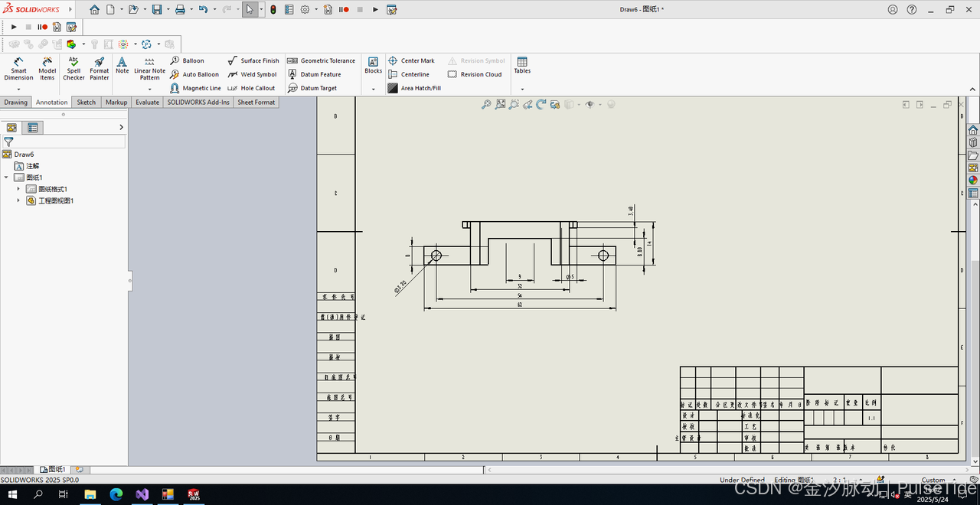Insert a Hole Callout
This screenshot has height=505, width=980.
click(x=251, y=88)
